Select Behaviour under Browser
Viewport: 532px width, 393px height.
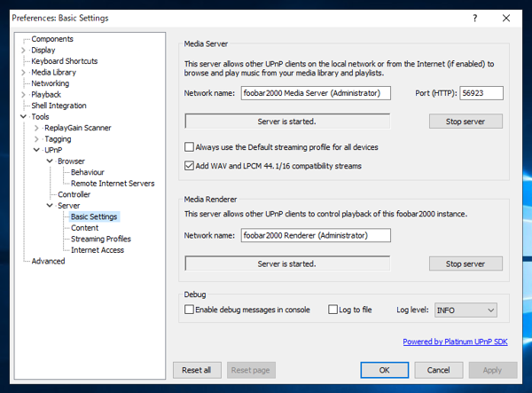(88, 172)
